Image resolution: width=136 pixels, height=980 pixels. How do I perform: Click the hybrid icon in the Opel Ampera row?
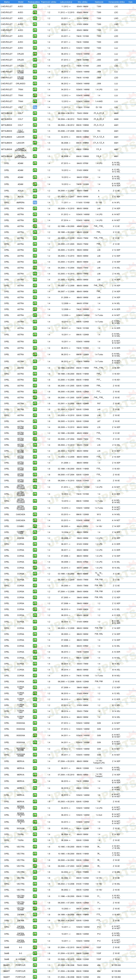35,203
